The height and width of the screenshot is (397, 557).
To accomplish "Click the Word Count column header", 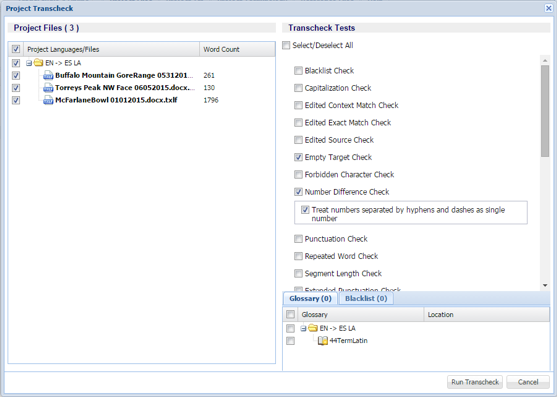I will coord(237,49).
